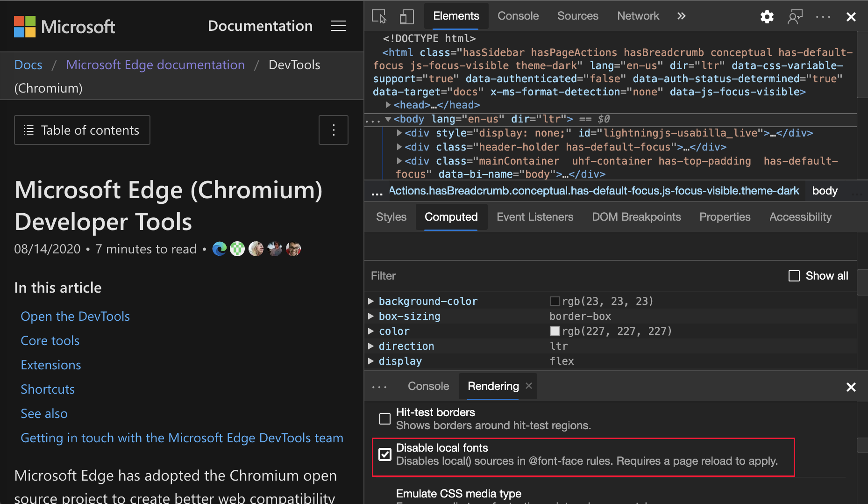The height and width of the screenshot is (504, 868).
Task: Uncheck Disable local fonts
Action: click(385, 454)
